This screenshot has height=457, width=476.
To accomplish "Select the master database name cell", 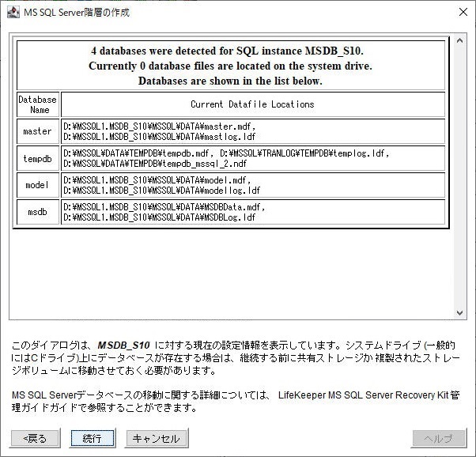I will pos(38,131).
